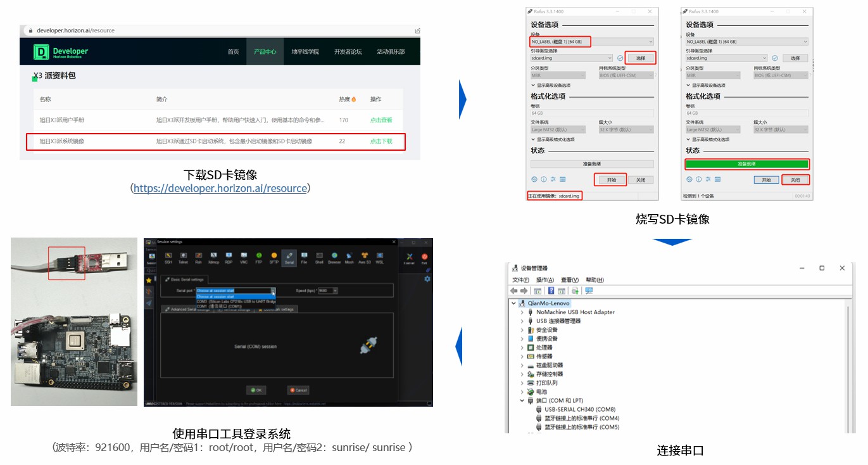Open 活动俱乐部 navigation item
The width and height of the screenshot is (868, 465).
[391, 52]
